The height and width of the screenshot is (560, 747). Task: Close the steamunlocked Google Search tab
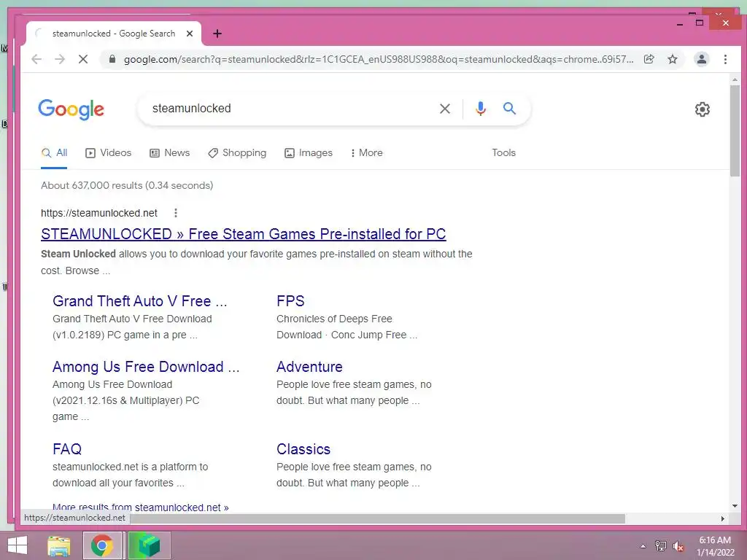(x=190, y=34)
